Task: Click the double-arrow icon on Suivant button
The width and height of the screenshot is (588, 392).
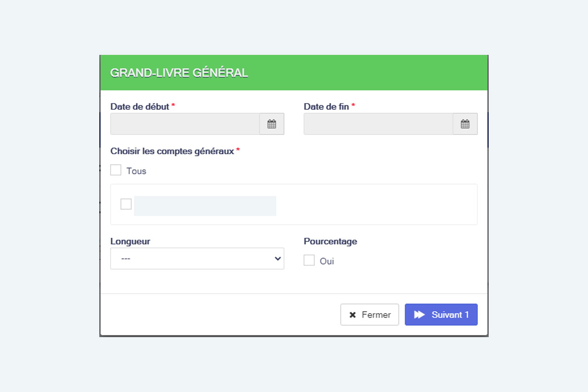Action: (419, 315)
